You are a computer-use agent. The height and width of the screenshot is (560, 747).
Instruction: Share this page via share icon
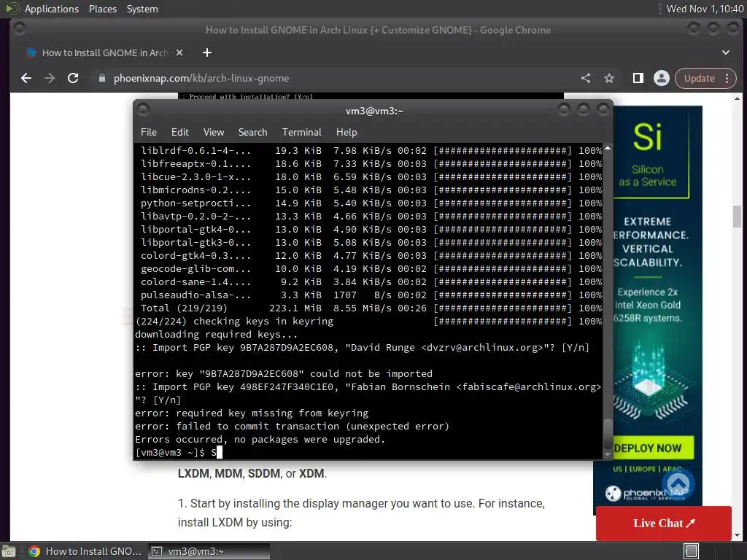[x=586, y=78]
